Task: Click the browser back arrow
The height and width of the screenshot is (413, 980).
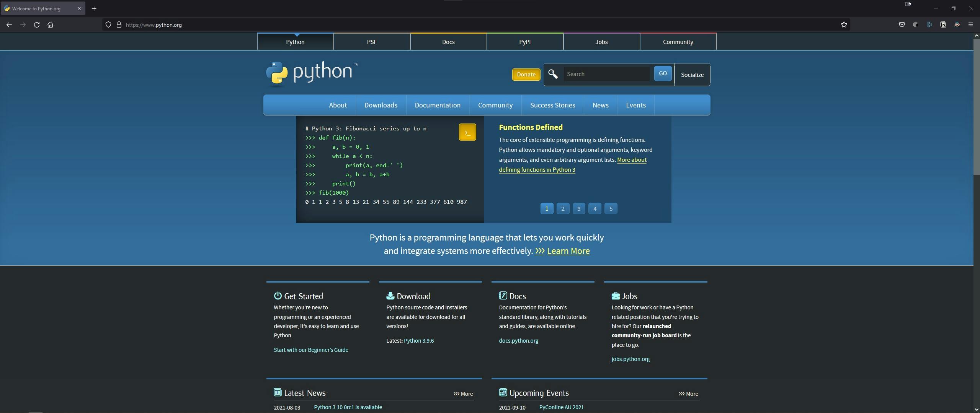Action: [x=9, y=25]
